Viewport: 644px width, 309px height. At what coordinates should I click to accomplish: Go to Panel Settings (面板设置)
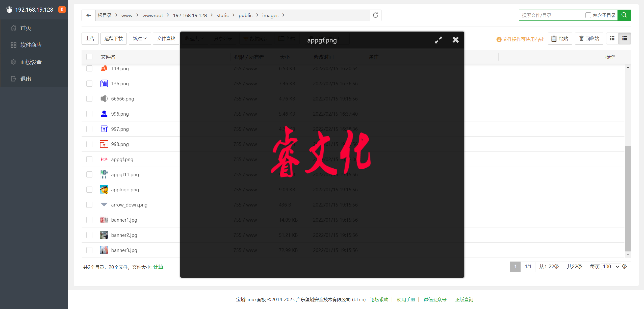[31, 62]
